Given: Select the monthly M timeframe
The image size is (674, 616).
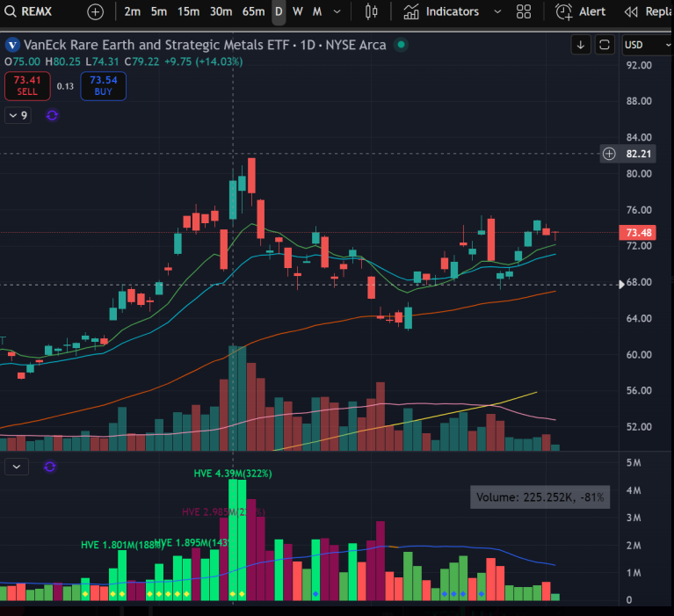Looking at the screenshot, I should click(317, 11).
